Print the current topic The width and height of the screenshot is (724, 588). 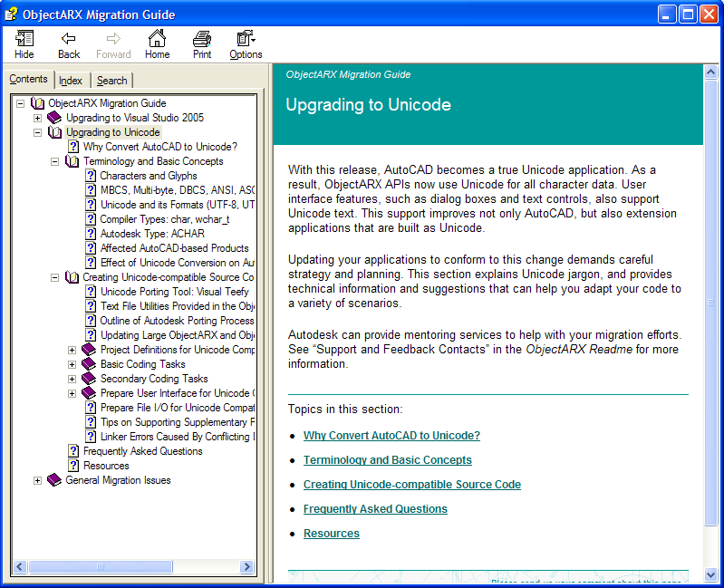pos(202,43)
